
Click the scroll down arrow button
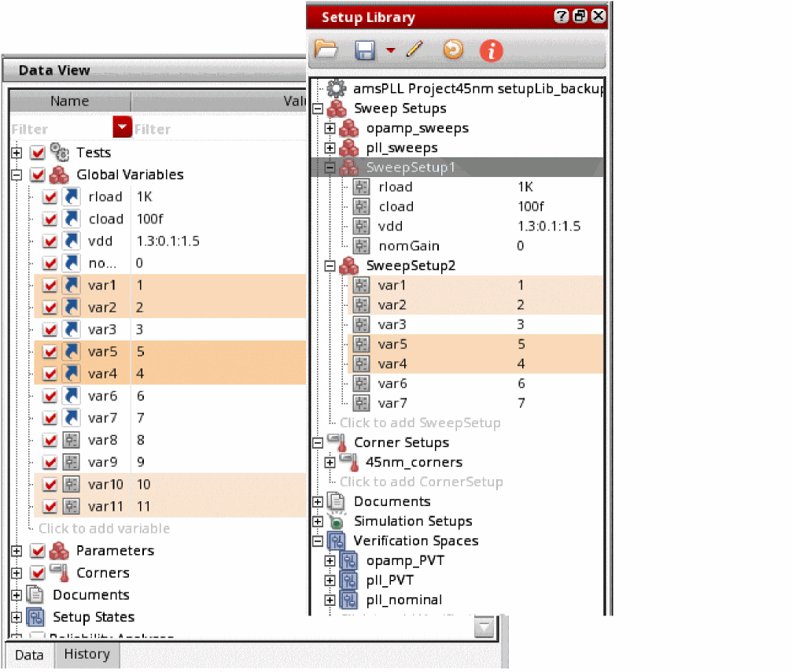click(484, 627)
